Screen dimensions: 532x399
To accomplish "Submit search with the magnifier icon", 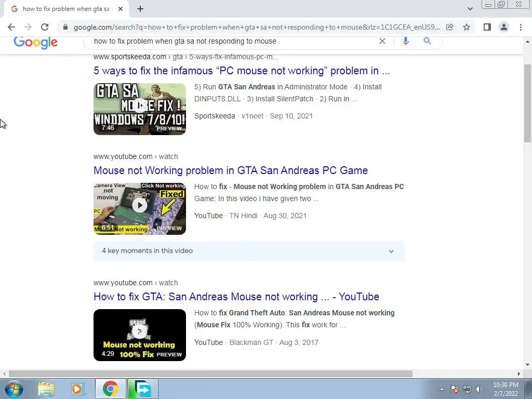I will 427,41.
